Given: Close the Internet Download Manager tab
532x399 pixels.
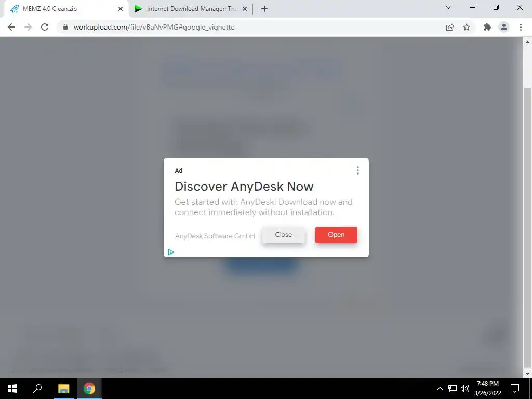Looking at the screenshot, I should [x=245, y=9].
